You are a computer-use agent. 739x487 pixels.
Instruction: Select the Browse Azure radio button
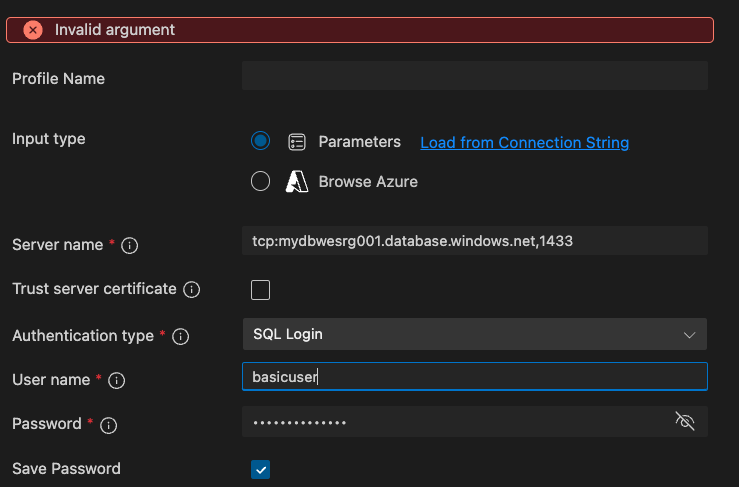260,181
